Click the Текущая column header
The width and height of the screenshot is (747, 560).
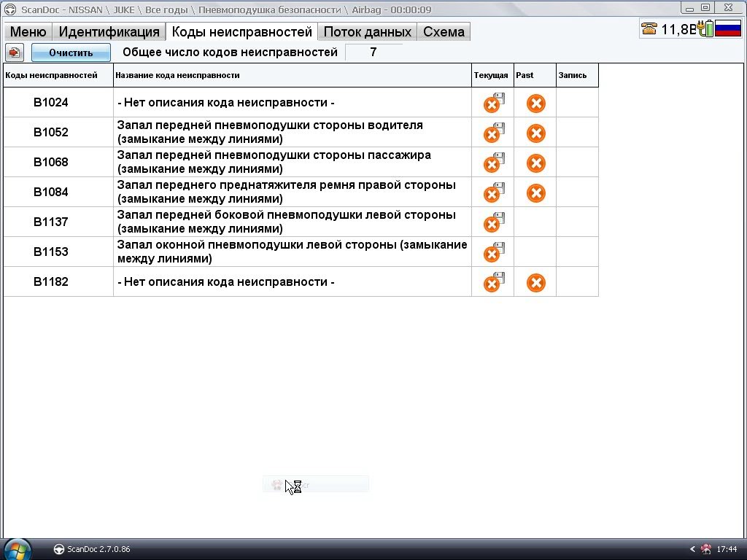(x=492, y=75)
